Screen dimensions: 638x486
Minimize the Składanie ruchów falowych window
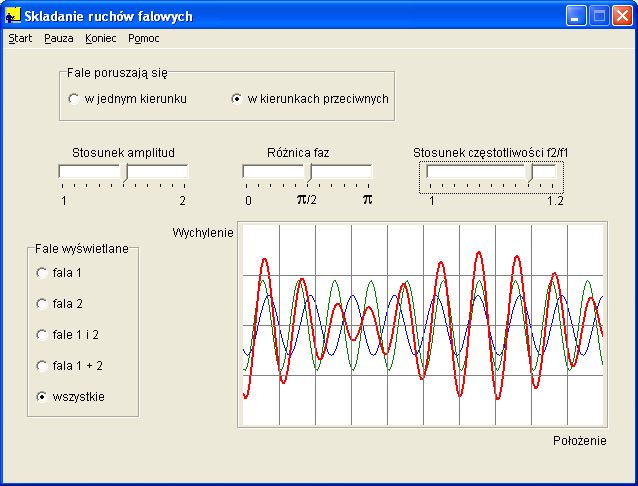coord(576,16)
